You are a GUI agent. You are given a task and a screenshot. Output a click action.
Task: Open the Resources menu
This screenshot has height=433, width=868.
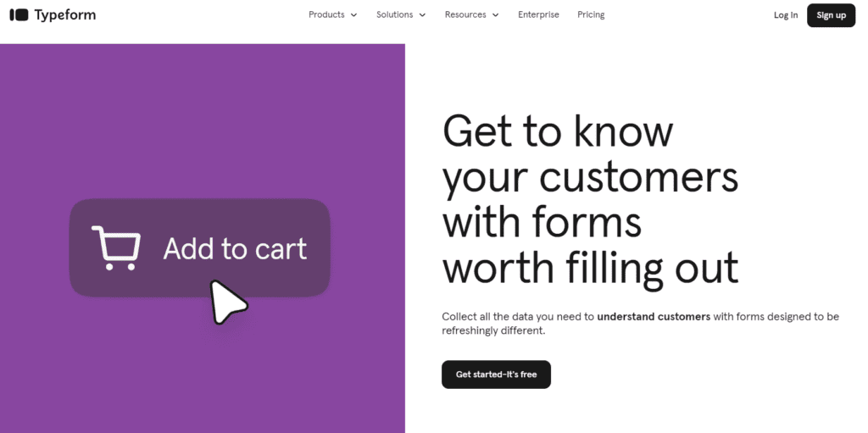(465, 14)
